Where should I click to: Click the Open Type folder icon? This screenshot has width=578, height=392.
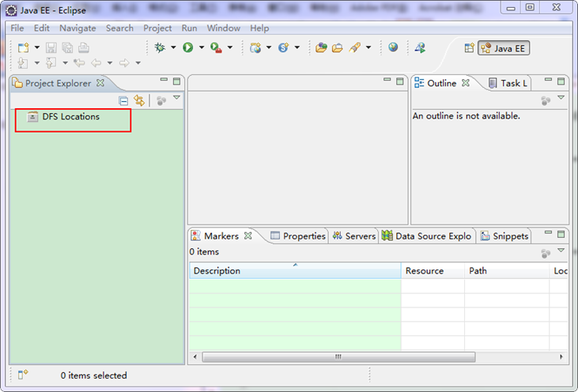pyautogui.click(x=321, y=47)
